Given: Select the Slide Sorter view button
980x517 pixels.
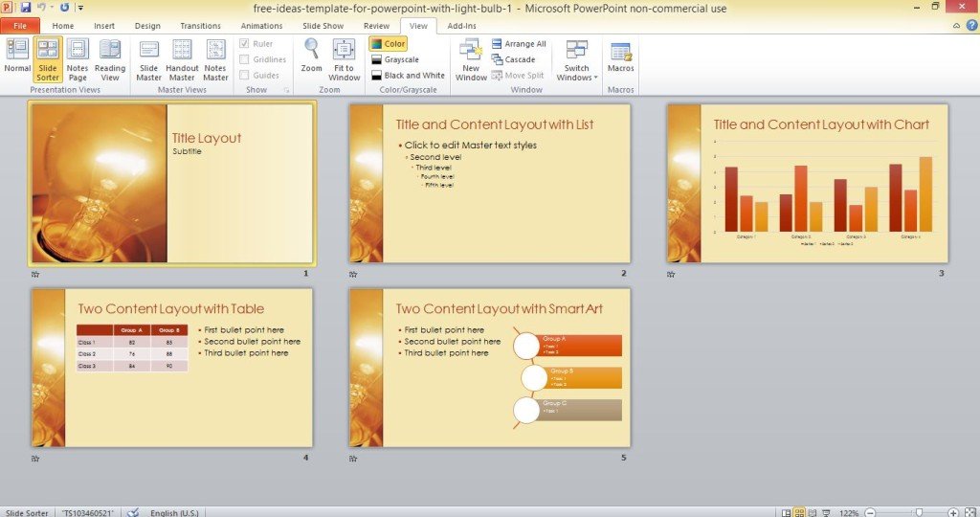Looking at the screenshot, I should coord(48,59).
